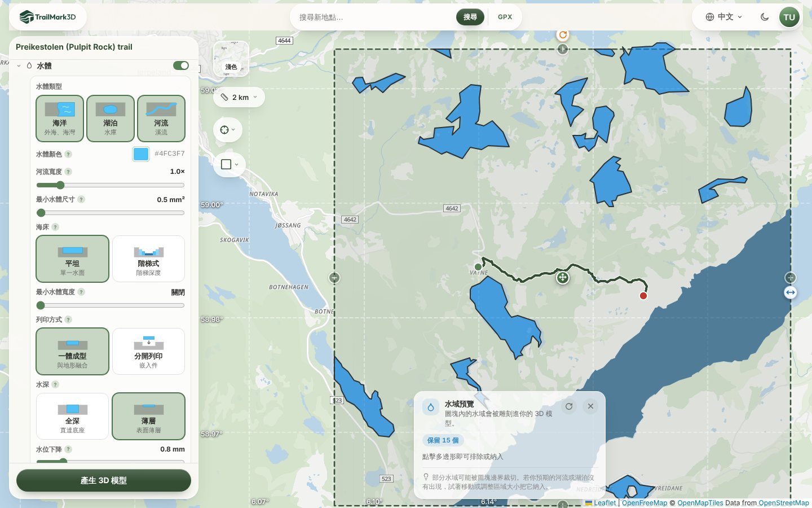Click help icon next to 河流寬度
Image resolution: width=812 pixels, height=508 pixels.
(68, 172)
